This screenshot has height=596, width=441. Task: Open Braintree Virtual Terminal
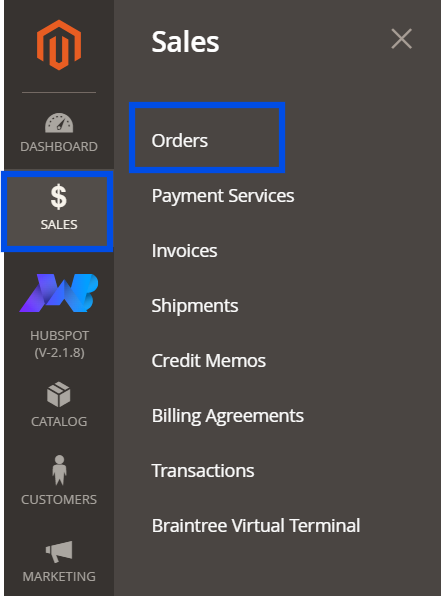point(256,526)
